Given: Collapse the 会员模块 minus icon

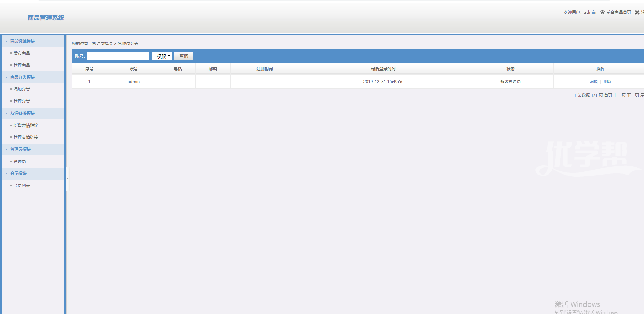Looking at the screenshot, I should (6, 173).
